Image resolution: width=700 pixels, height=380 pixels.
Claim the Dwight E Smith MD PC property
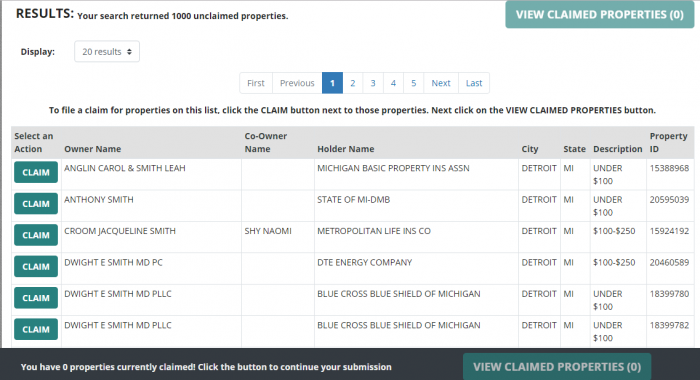[x=36, y=267]
